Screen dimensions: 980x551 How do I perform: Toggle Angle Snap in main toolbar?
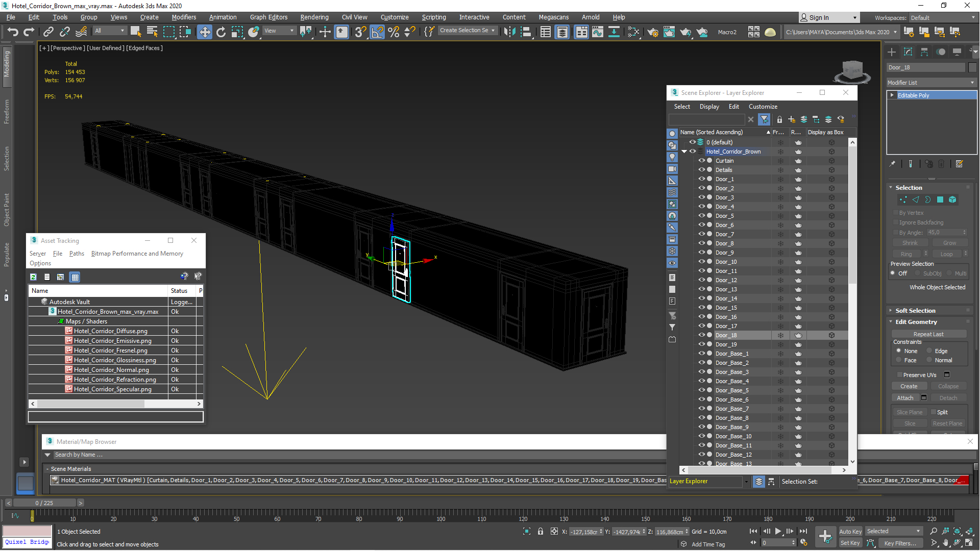pyautogui.click(x=377, y=32)
